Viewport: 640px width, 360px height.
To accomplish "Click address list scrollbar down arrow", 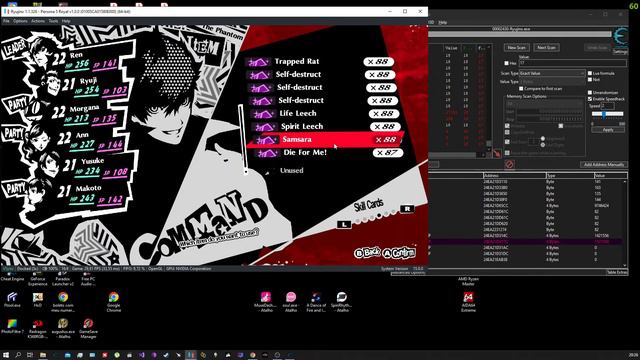I will click(625, 264).
